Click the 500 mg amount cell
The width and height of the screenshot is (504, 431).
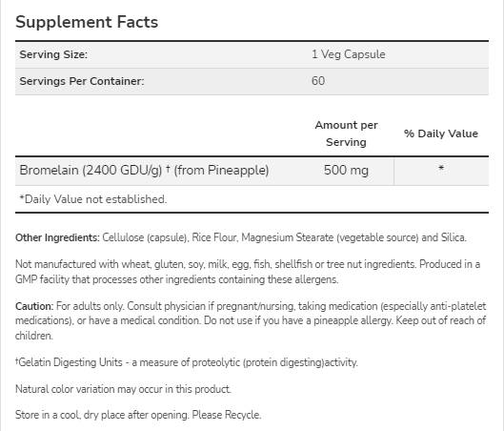click(346, 170)
